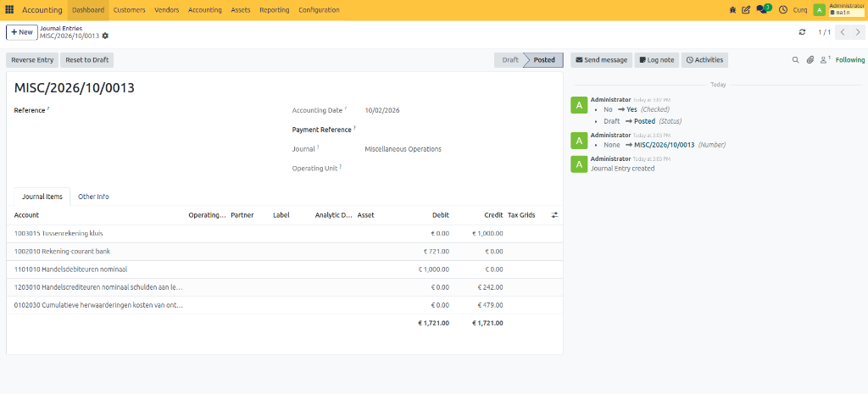The height and width of the screenshot is (394, 868).
Task: Open the gear actions menu beside MISC/2026/10/0013
Action: pos(105,36)
